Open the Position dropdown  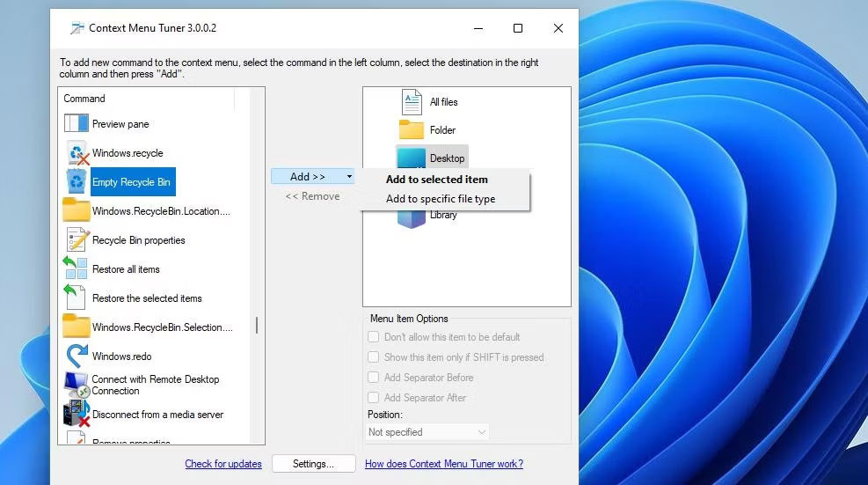coord(427,432)
